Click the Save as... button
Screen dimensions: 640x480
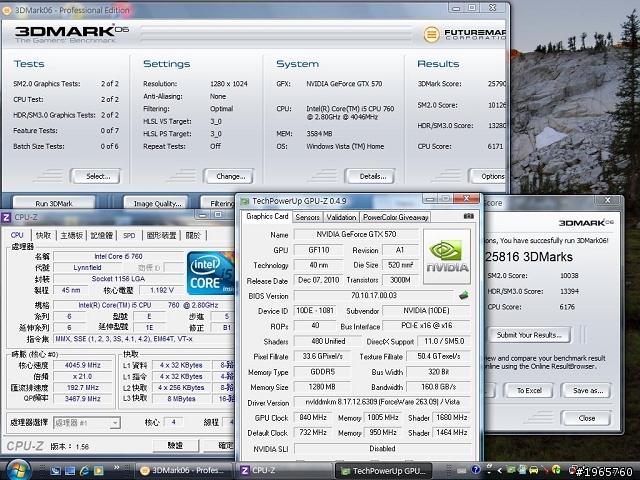click(x=586, y=390)
